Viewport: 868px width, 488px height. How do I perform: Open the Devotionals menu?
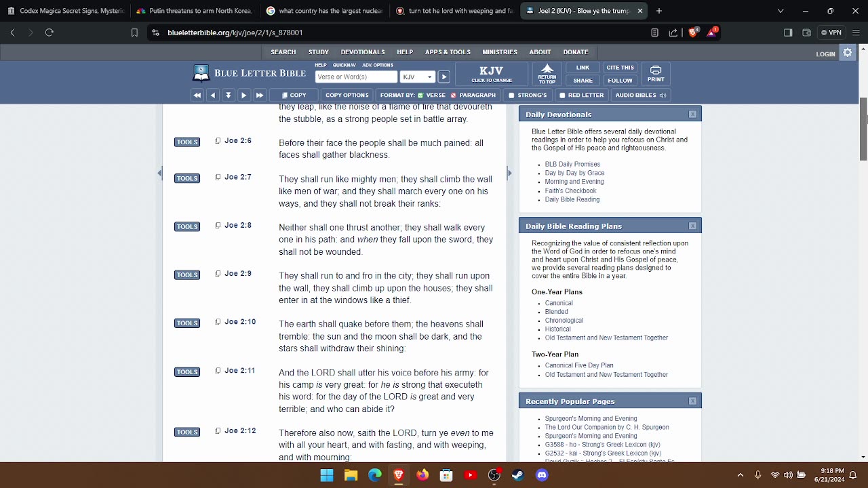click(x=363, y=52)
